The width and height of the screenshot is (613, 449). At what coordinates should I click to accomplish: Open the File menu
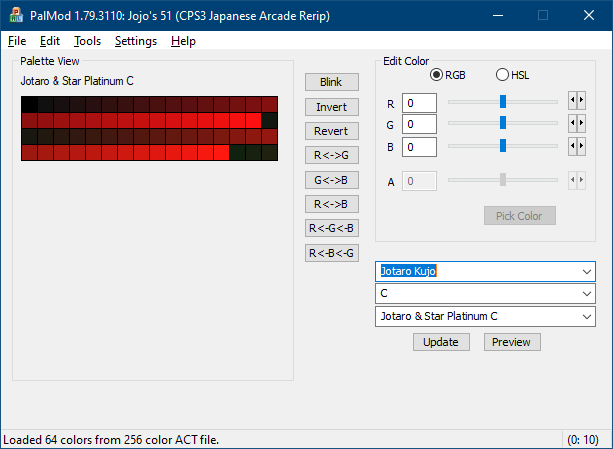tap(17, 41)
